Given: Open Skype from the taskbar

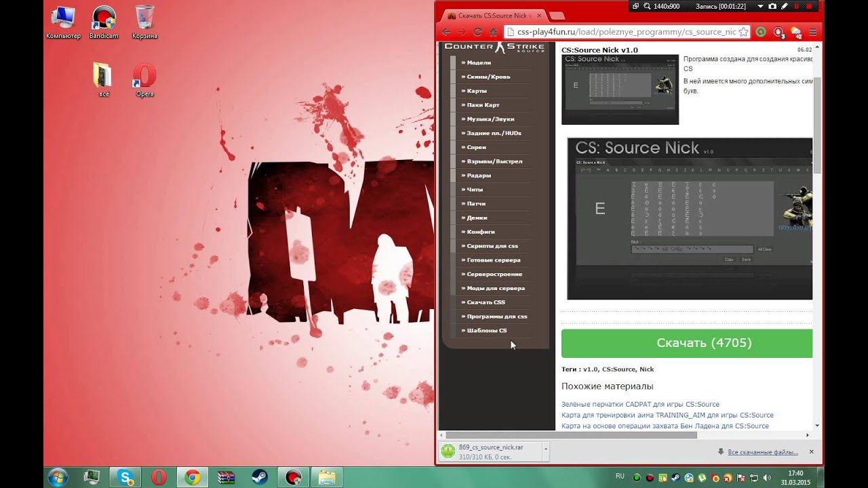Looking at the screenshot, I should 125,477.
